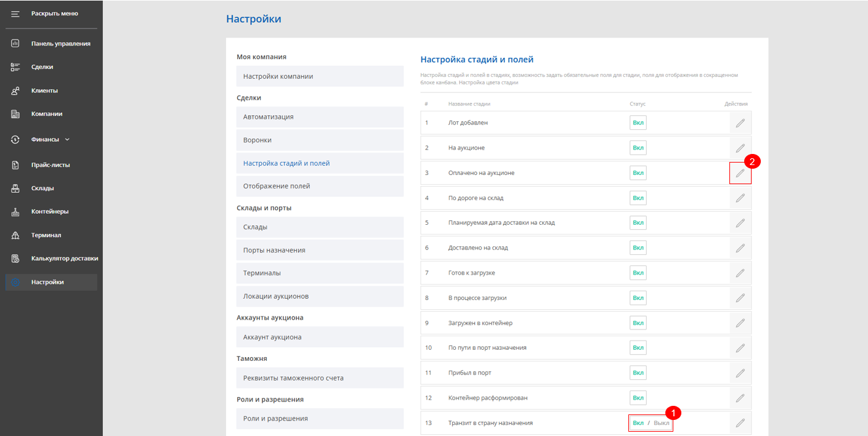Edit stage В процессе загрузки pencil icon
868x436 pixels.
click(740, 297)
